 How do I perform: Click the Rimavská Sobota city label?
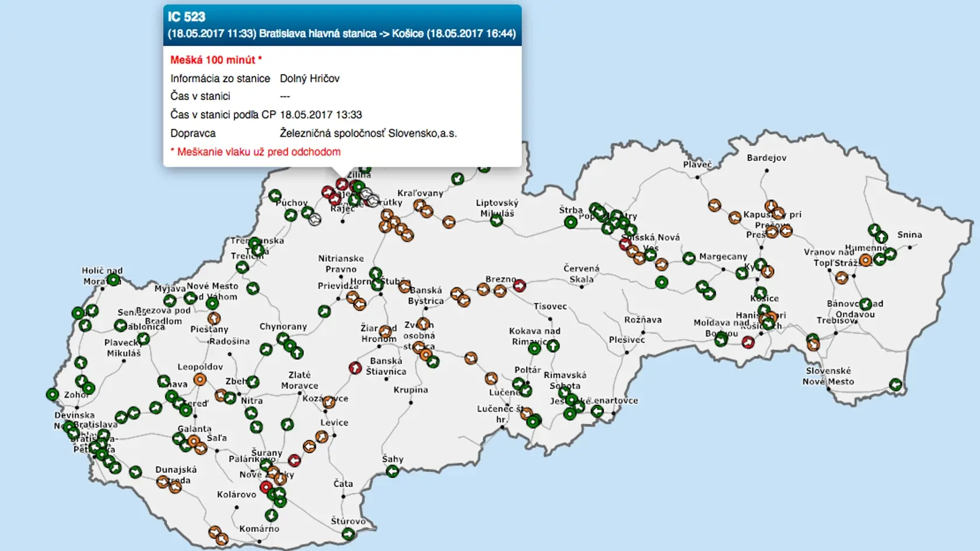click(x=565, y=381)
